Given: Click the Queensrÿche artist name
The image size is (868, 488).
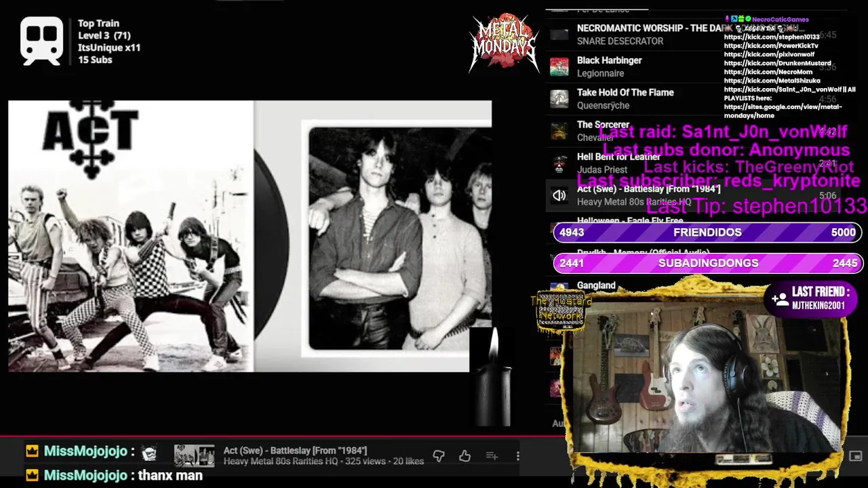Looking at the screenshot, I should [603, 106].
